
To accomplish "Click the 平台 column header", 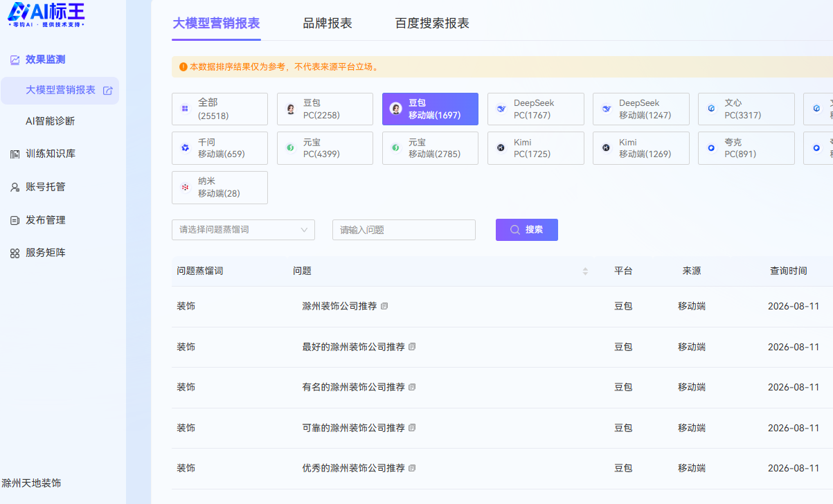I will coord(623,271).
